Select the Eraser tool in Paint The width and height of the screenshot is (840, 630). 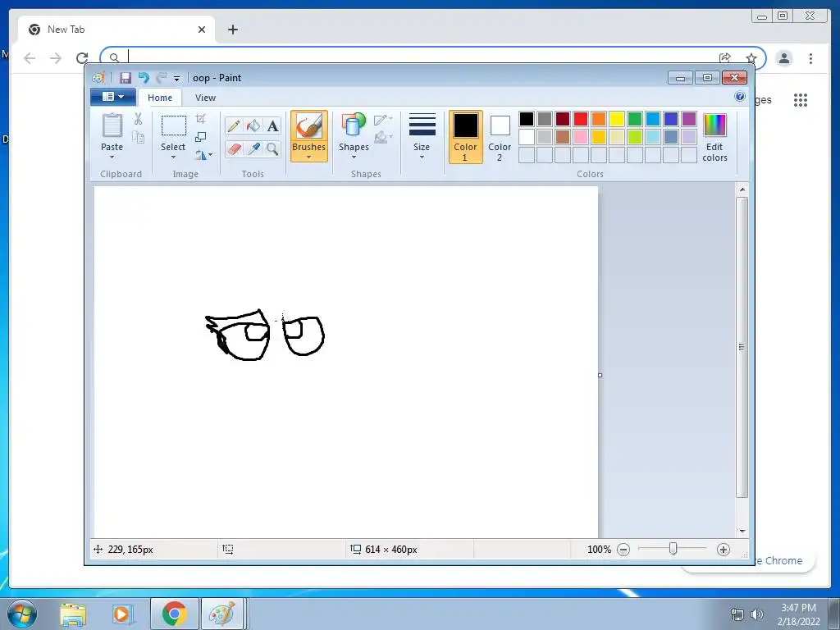tap(234, 149)
